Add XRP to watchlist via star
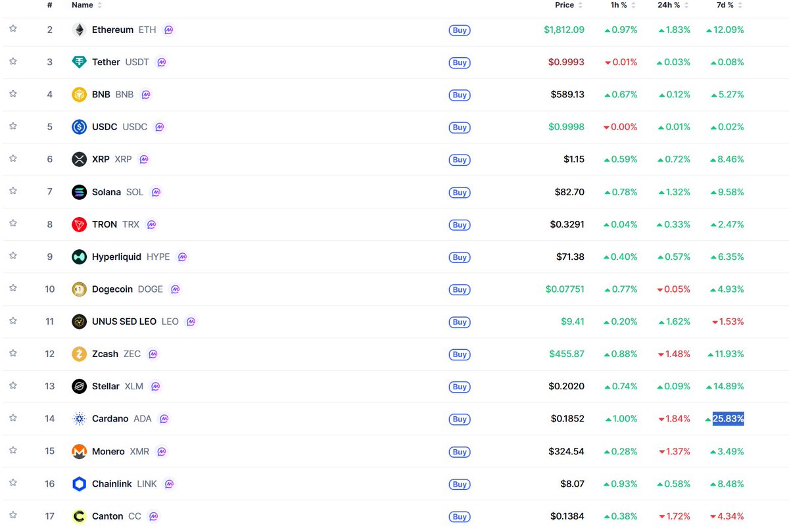 click(12, 158)
